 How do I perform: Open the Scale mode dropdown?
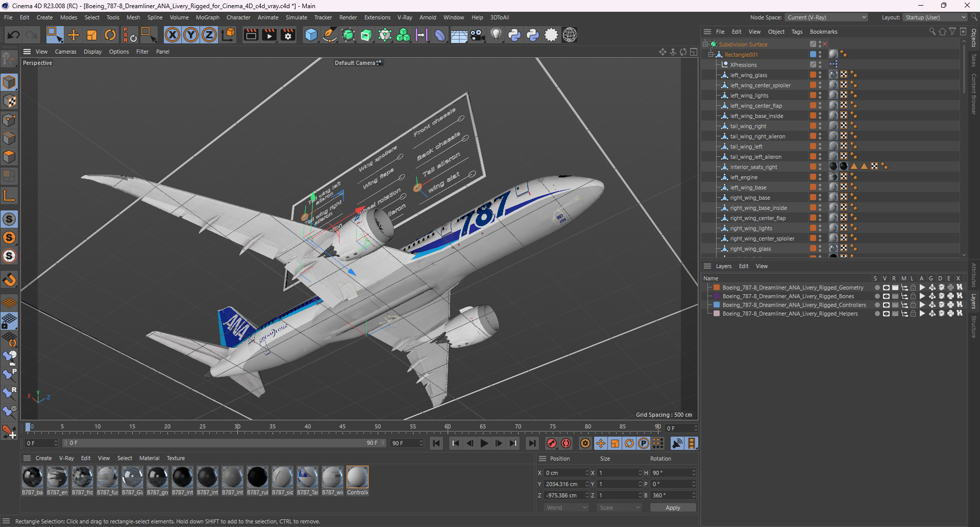[x=620, y=508]
